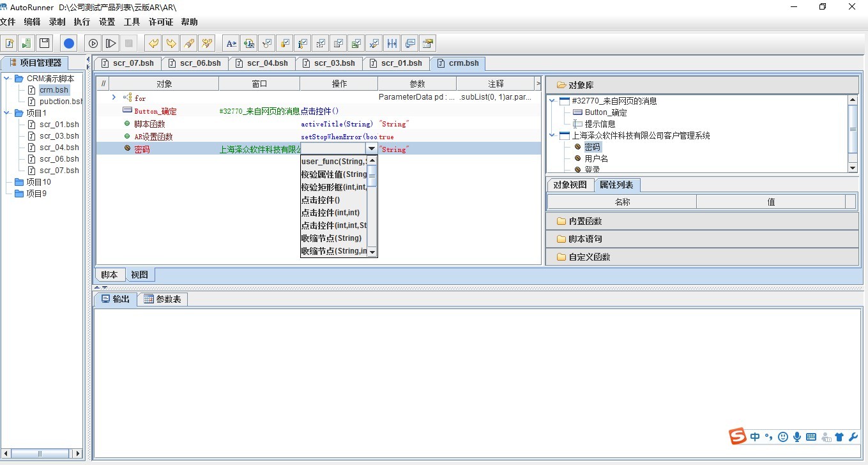Choose 校验属性值 from the dropdown list
The height and width of the screenshot is (465, 868).
333,174
